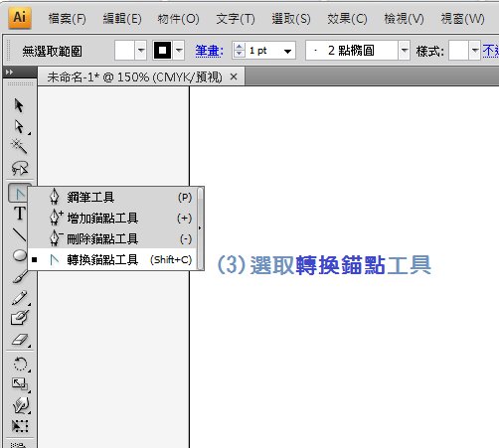499x448 pixels.
Task: Open the 2 點橢圓 brush dropdown
Action: (x=405, y=51)
